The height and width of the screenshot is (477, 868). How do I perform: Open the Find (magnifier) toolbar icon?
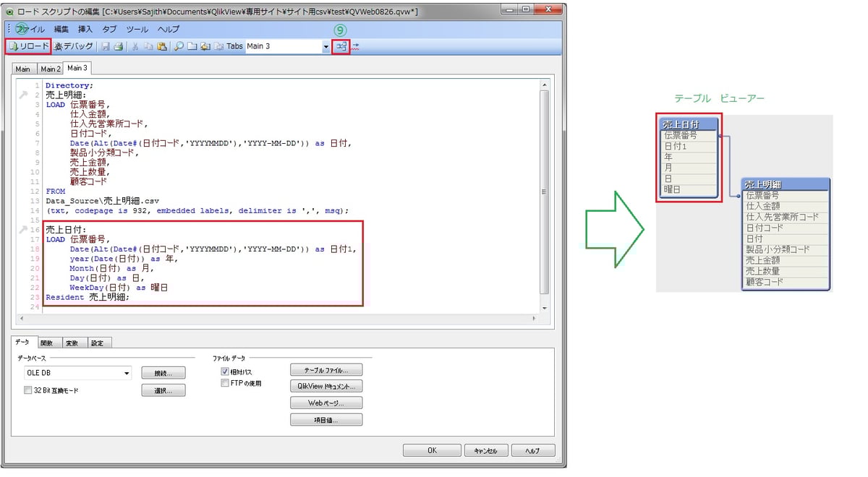(179, 46)
